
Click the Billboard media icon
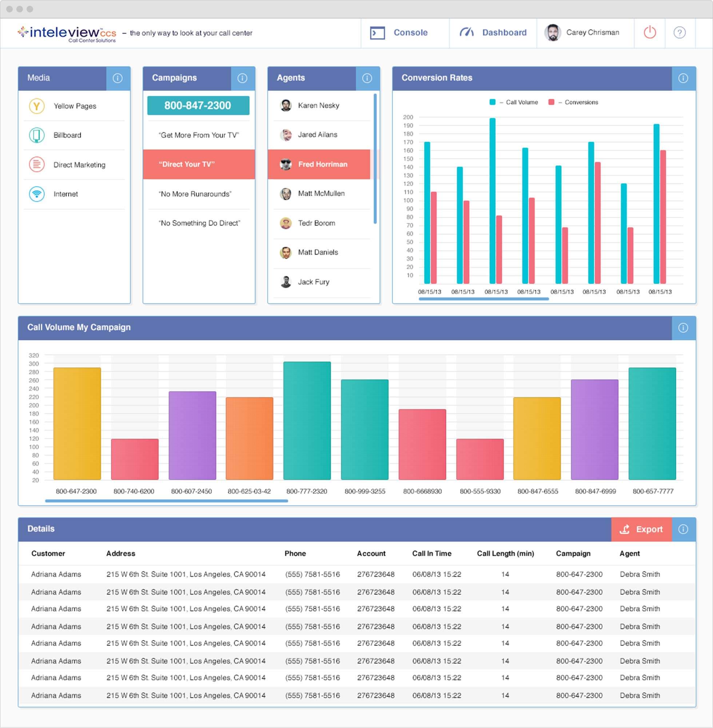[37, 135]
